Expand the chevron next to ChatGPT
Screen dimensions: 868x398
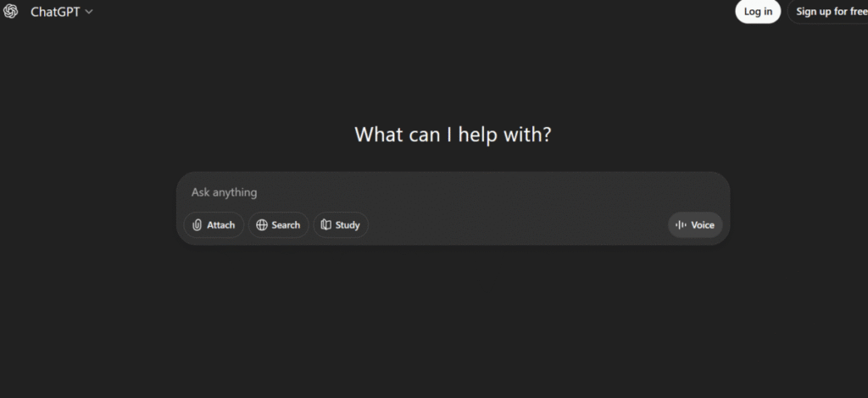tap(89, 12)
